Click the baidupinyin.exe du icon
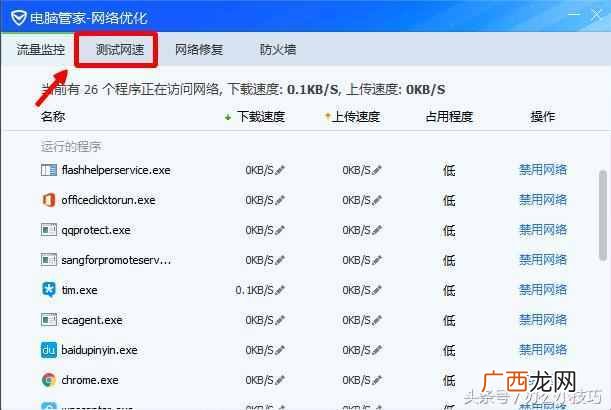The width and height of the screenshot is (611, 410). tap(49, 350)
